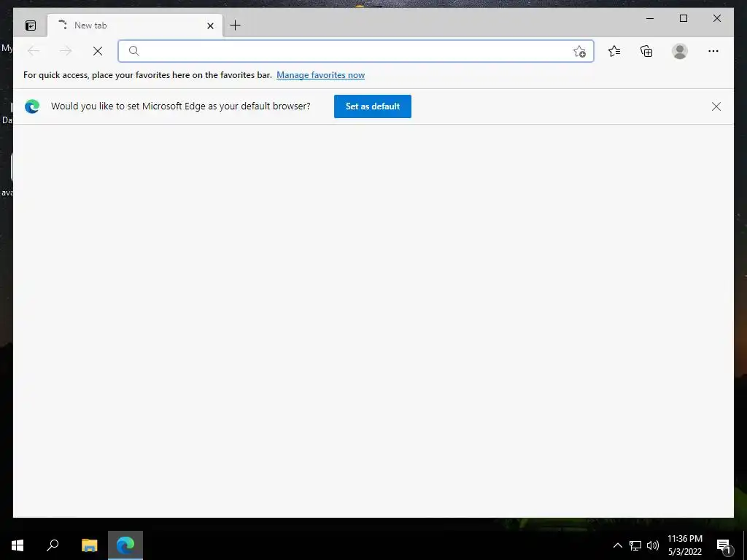
Task: Open the Windows Start menu
Action: pos(18,545)
